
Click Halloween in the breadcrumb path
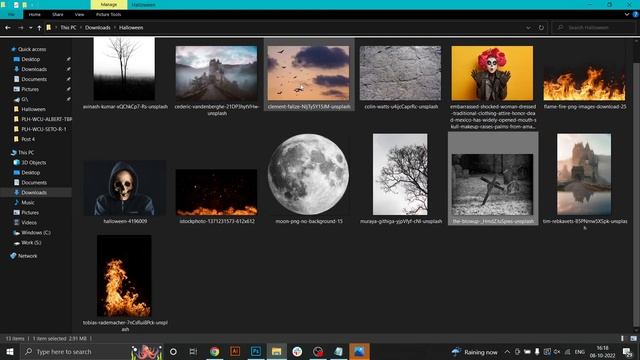131,28
